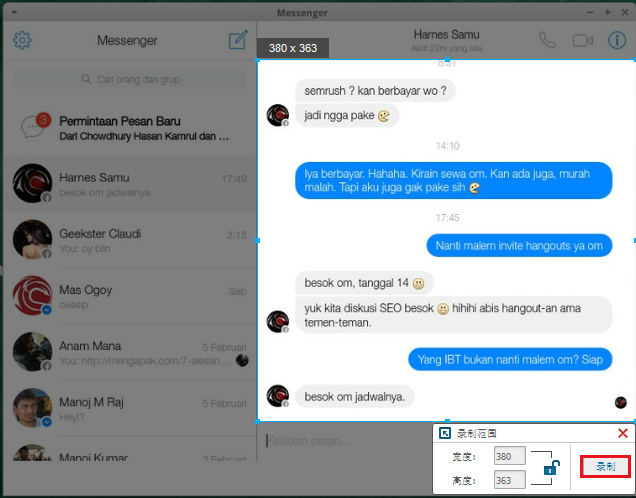The height and width of the screenshot is (498, 636).
Task: Open Messenger settings gear
Action: pyautogui.click(x=22, y=40)
